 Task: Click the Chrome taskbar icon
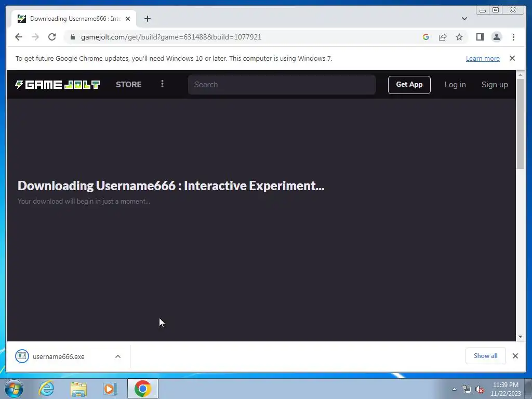click(x=143, y=389)
